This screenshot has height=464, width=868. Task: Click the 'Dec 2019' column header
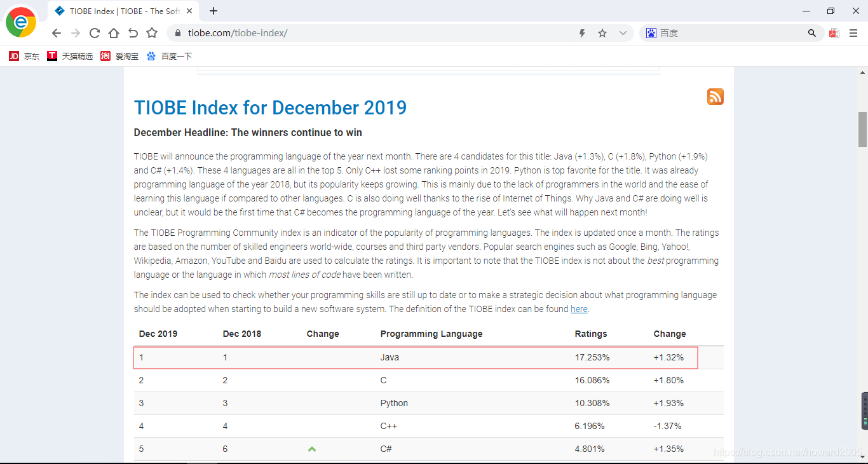158,334
